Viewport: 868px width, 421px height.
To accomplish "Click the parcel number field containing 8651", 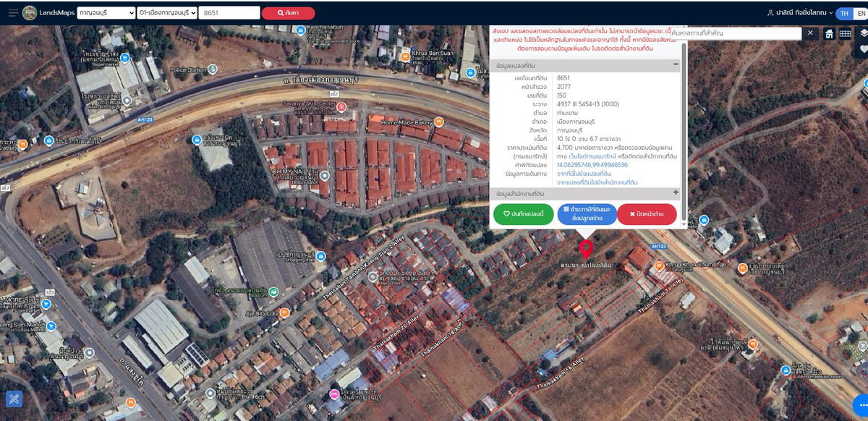I will [x=229, y=13].
